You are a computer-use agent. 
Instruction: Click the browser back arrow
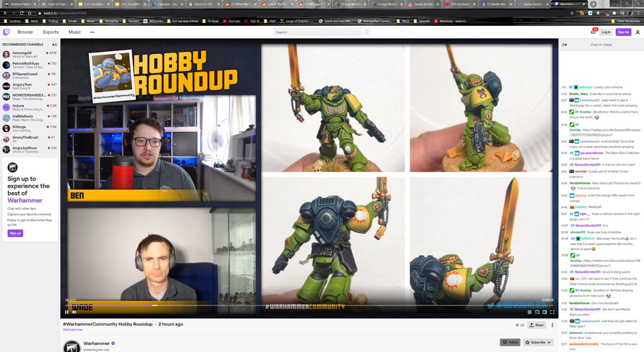coord(5,12)
